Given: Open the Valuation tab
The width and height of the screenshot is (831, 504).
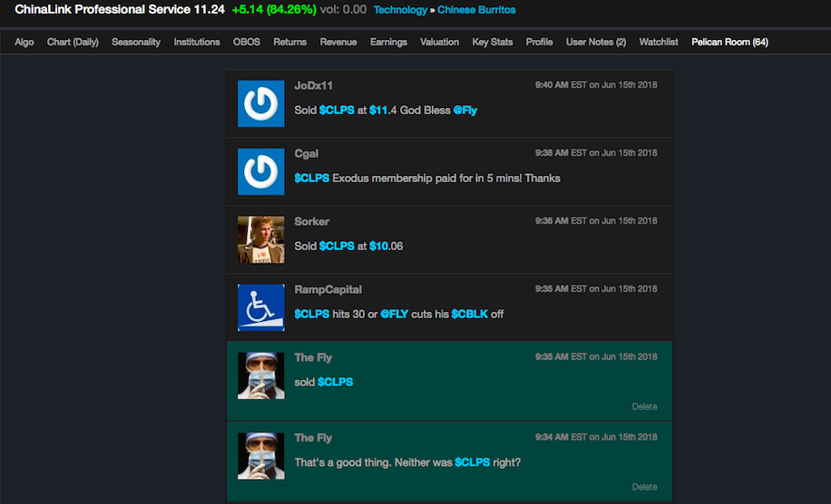Looking at the screenshot, I should [439, 42].
